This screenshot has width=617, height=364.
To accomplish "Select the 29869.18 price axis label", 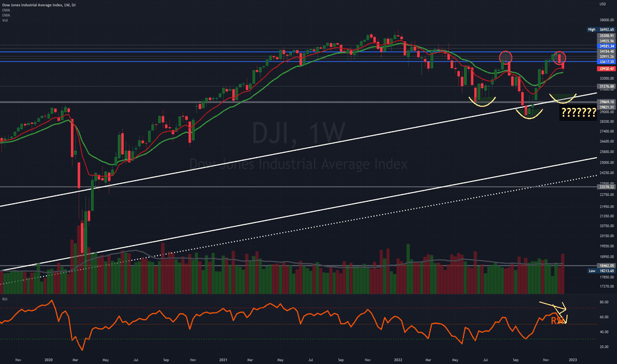I will 606,102.
